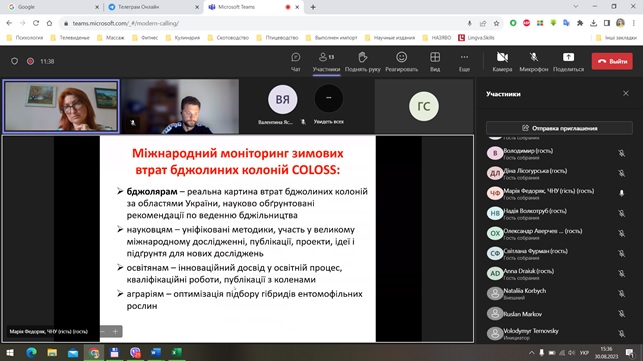The width and height of the screenshot is (643, 361).
Task: Close the Участники side panel
Action: point(626,94)
